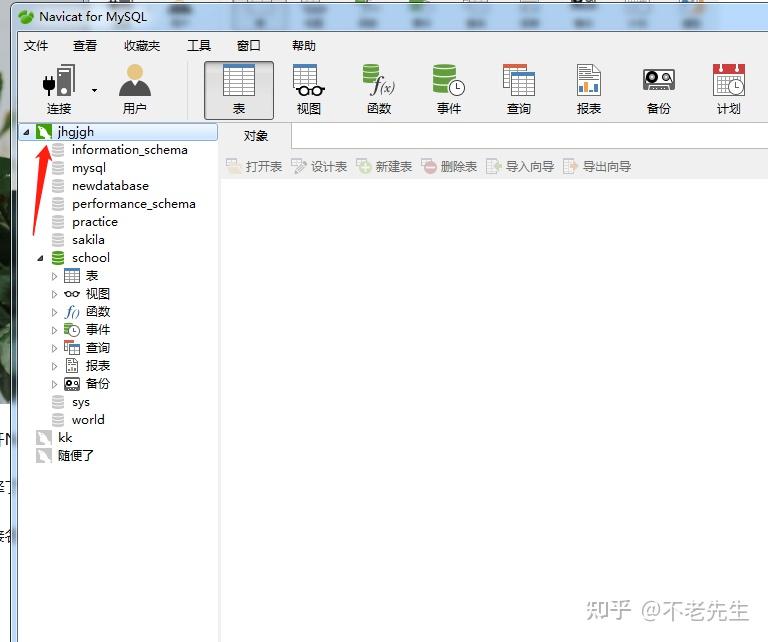
Task: Click the 随便了 connection icon
Action: click(x=44, y=455)
